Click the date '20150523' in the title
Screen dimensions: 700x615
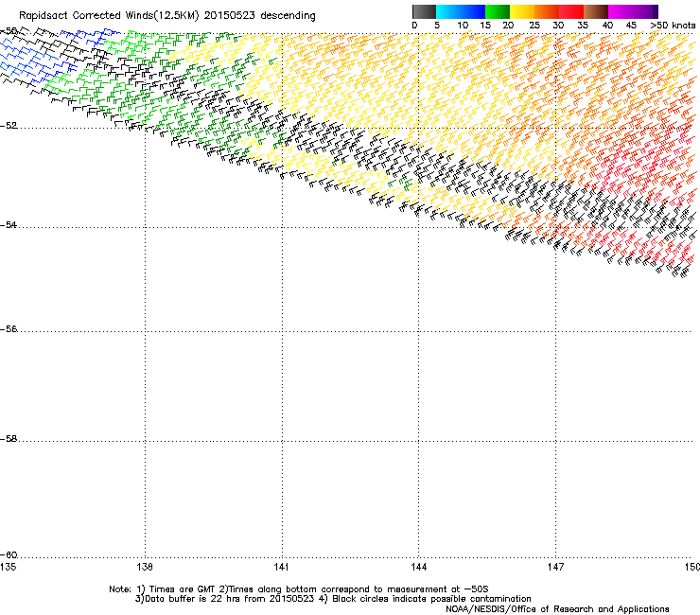[x=230, y=16]
